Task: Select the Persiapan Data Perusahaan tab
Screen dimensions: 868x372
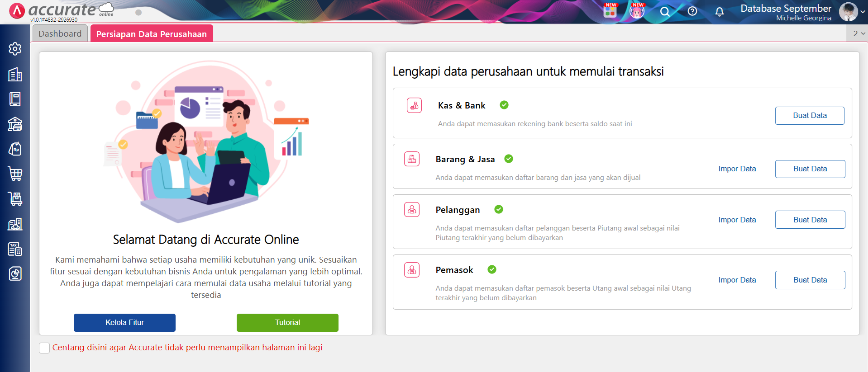Action: point(152,33)
